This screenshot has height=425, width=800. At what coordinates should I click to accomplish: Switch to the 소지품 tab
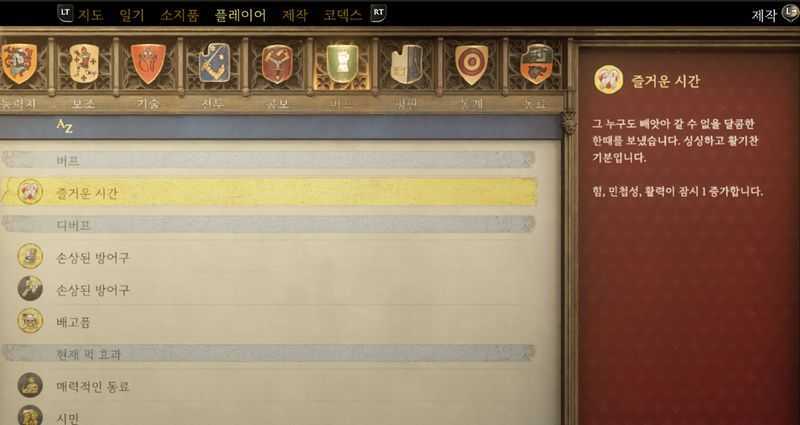tap(180, 15)
